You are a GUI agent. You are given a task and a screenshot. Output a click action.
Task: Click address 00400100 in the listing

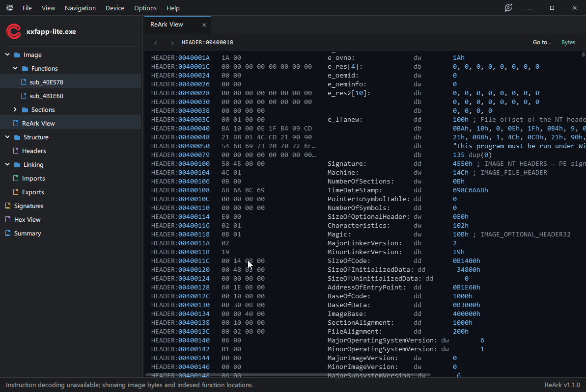194,164
